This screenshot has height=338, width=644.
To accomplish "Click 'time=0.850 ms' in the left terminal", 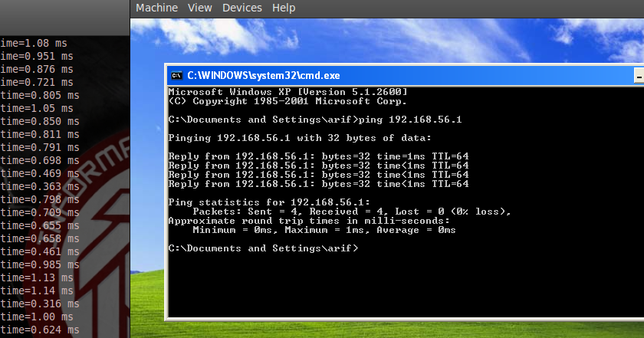I will tap(40, 122).
